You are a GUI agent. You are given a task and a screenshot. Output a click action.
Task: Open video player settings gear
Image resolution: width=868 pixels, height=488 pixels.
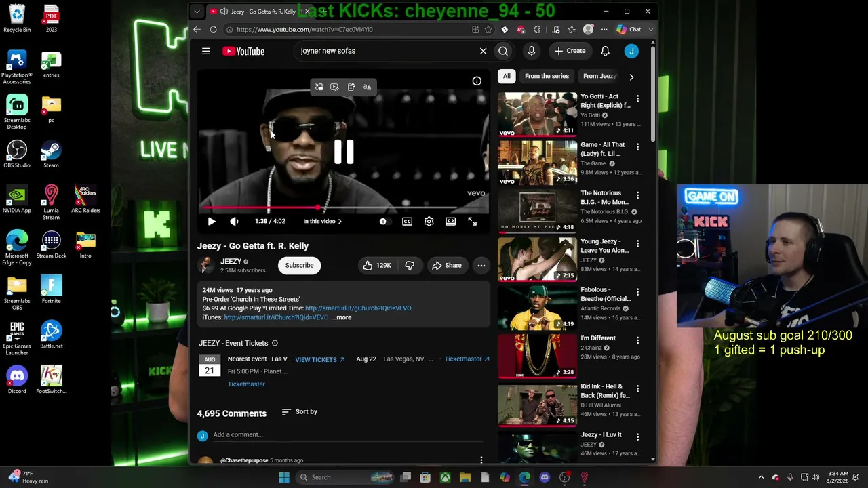429,221
